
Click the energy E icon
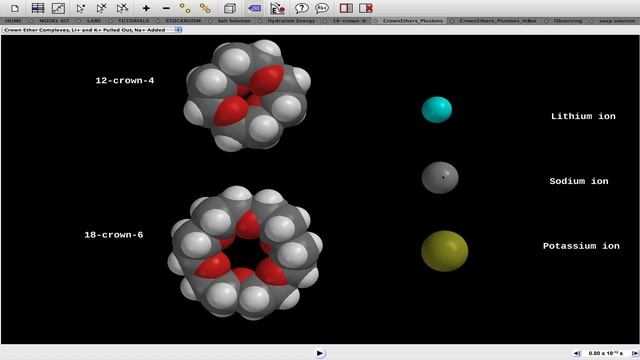click(x=278, y=8)
